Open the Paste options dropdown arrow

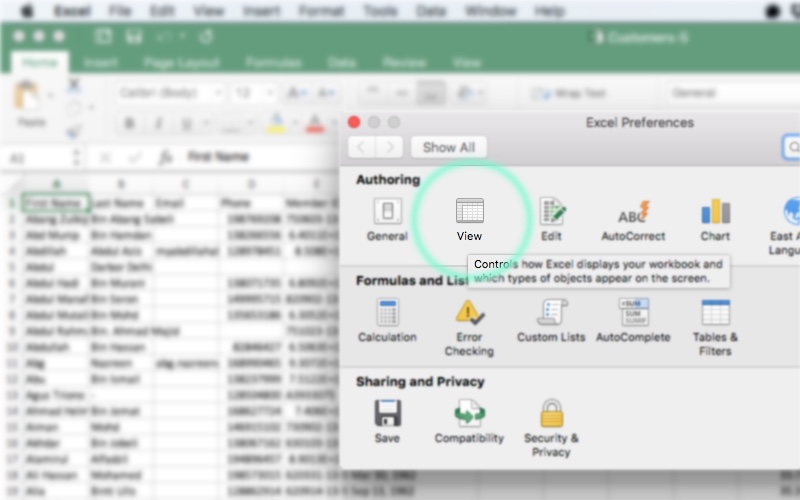pyautogui.click(x=50, y=95)
